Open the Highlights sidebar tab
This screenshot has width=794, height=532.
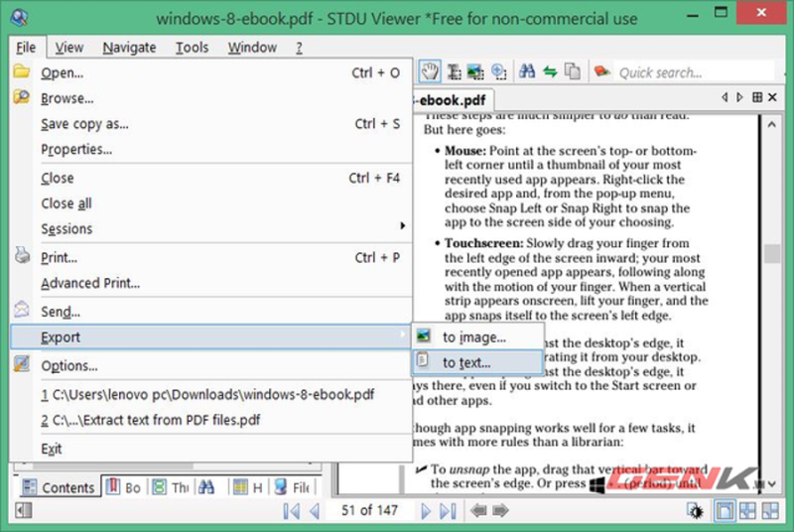point(249,487)
